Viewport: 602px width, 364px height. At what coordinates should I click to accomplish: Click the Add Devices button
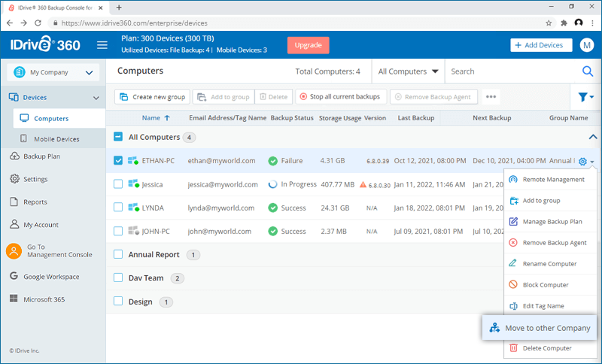(541, 45)
